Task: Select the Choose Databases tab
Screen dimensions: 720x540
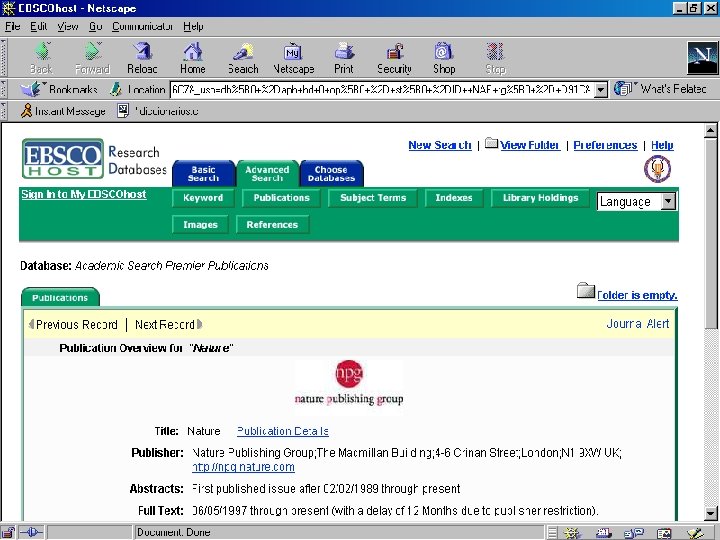Action: (331, 174)
